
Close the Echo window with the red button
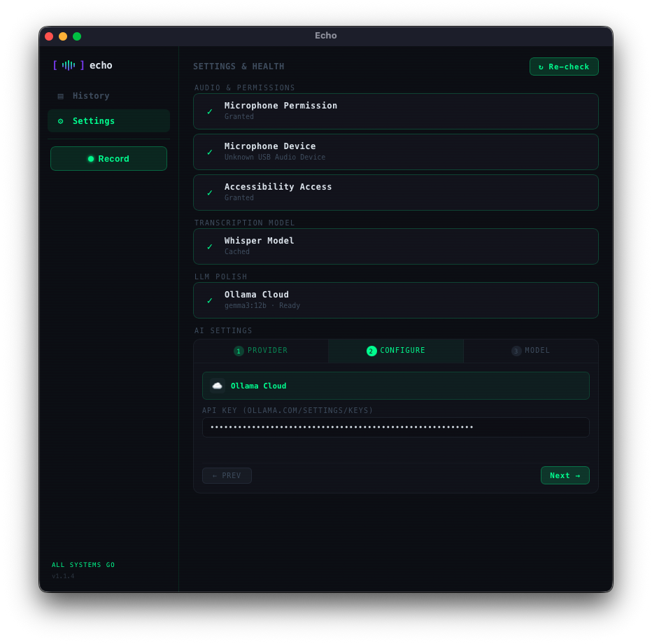[49, 36]
